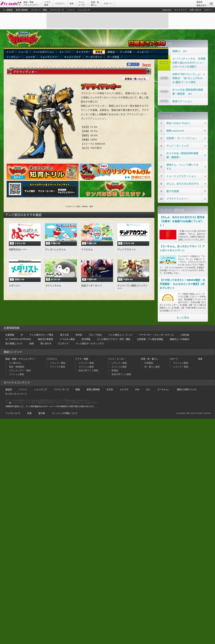This screenshot has height=644, width=215.
Task: Click the down arrow beside 羽鳥慎一 モーニングショー
Action: click(205, 138)
